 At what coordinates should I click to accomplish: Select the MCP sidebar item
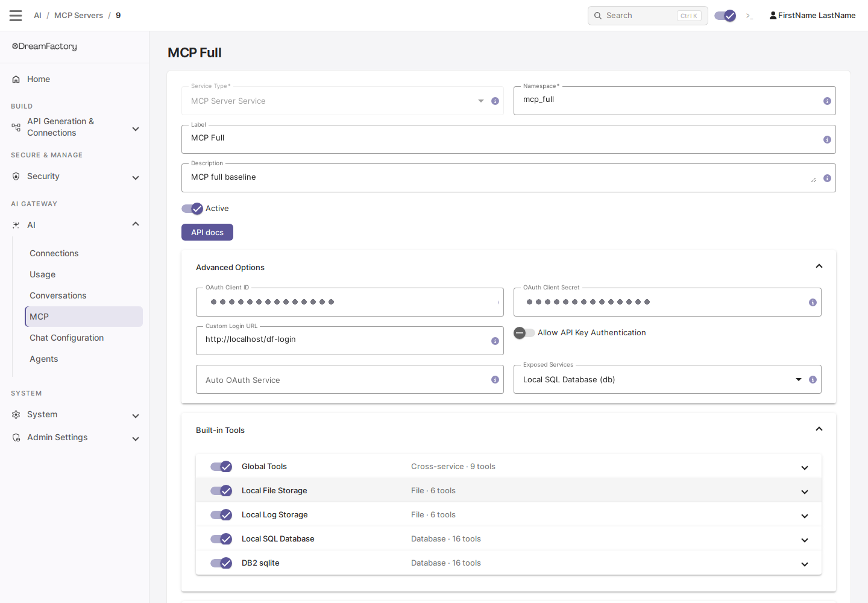84,317
